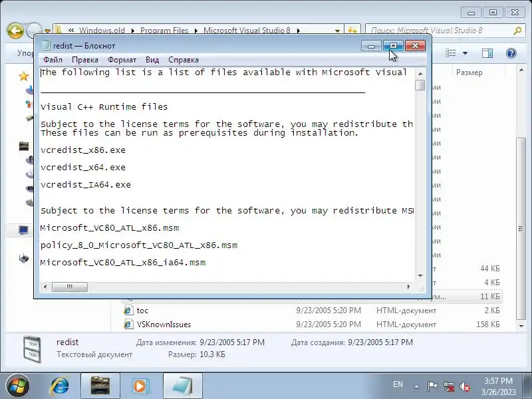Open the Explorer recent pages dropdown arrow
The height and width of the screenshot is (399, 532).
point(47,31)
